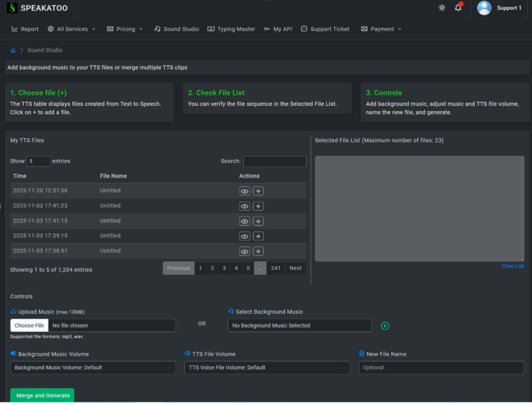Click the Clear List link
532x403 pixels.
pos(513,266)
